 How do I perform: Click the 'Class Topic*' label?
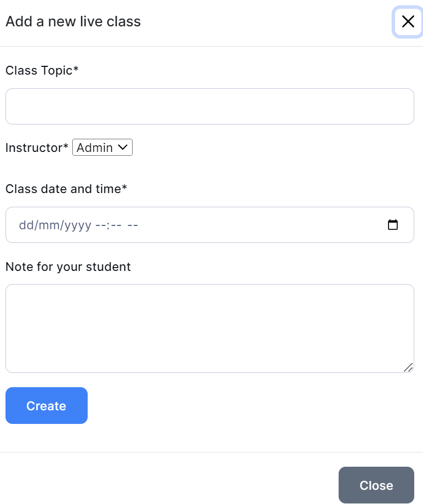click(x=42, y=70)
